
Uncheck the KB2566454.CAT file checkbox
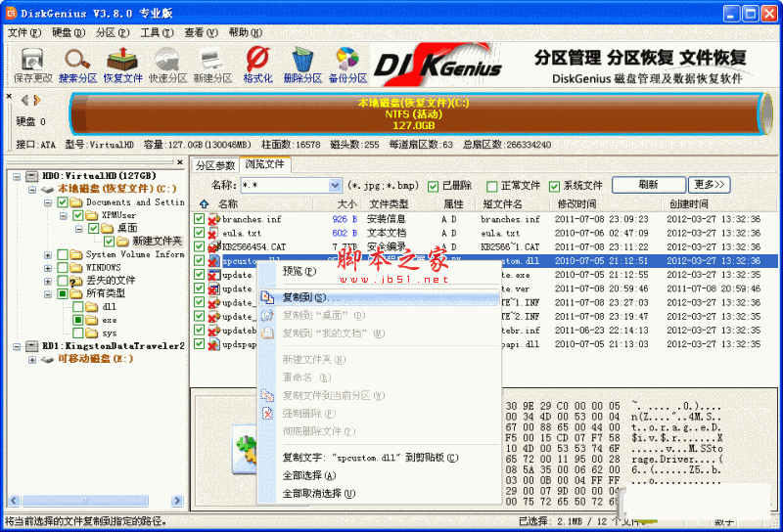point(200,246)
